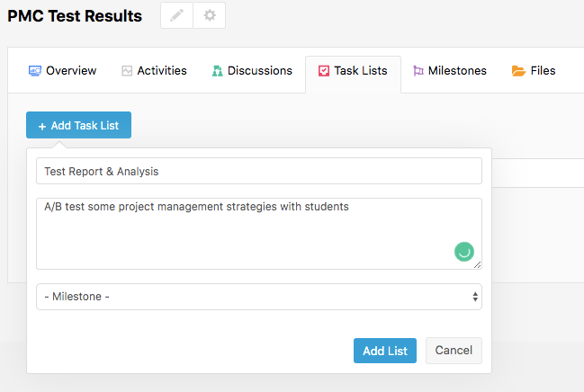Click the plus icon on Add Task List

tap(42, 126)
